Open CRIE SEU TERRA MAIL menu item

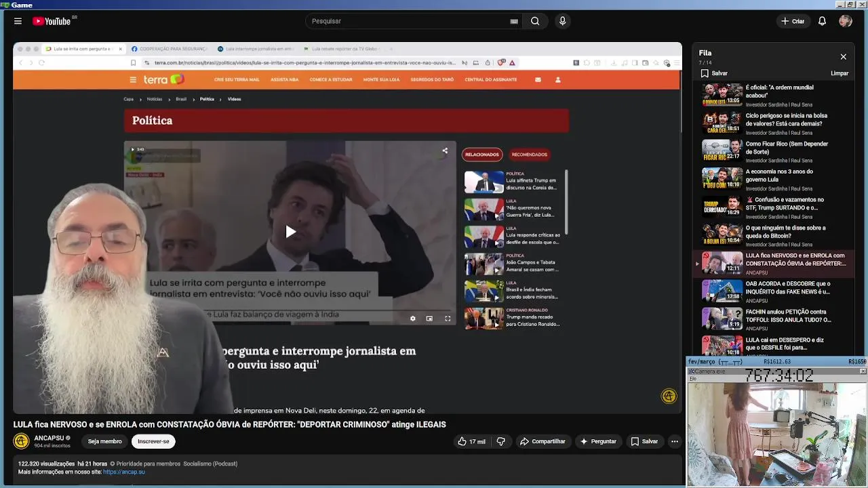237,79
